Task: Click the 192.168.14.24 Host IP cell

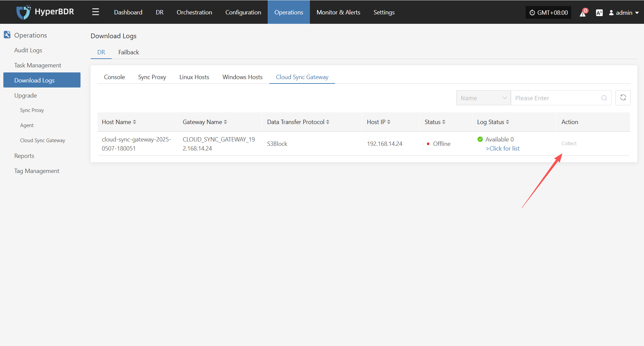Action: [x=384, y=144]
